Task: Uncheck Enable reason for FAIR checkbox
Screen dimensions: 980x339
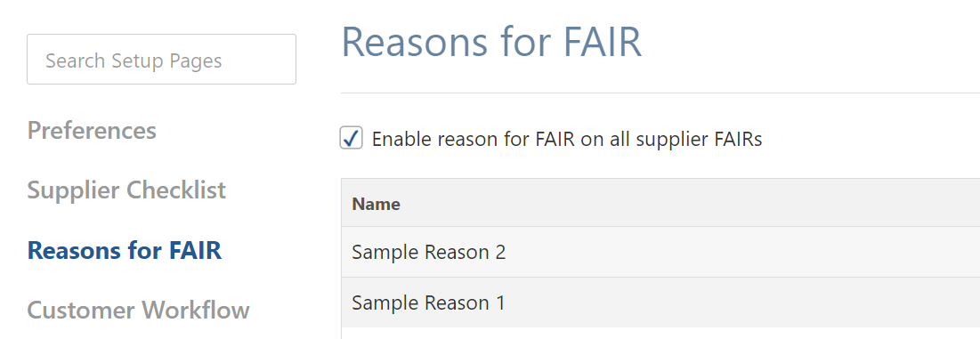Action: click(x=352, y=138)
